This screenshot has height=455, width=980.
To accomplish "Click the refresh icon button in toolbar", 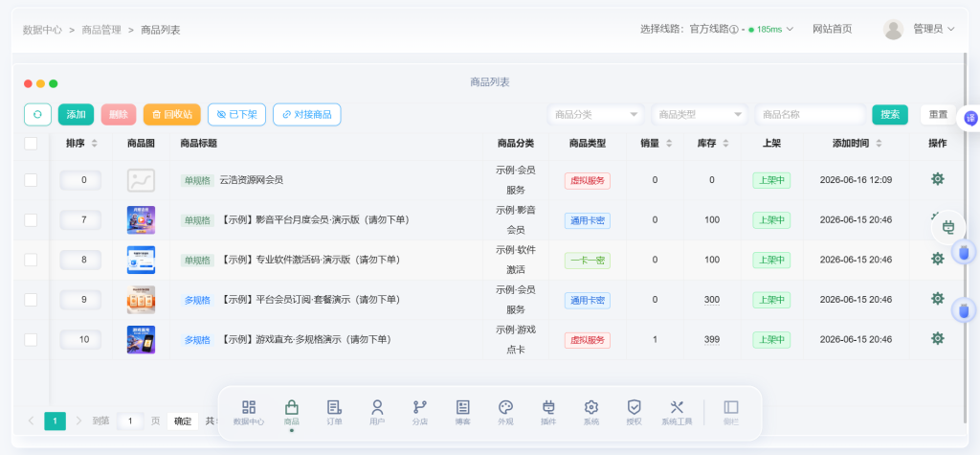I will click(x=37, y=115).
